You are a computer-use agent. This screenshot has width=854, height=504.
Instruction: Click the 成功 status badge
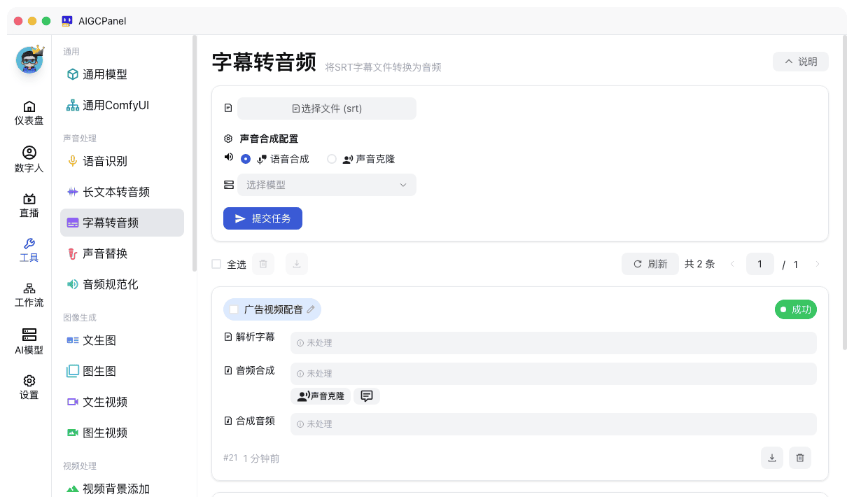pos(796,309)
